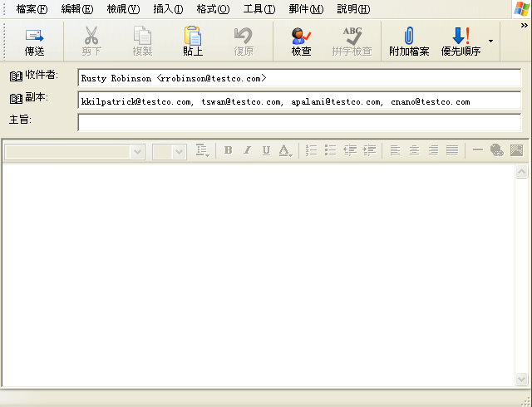
Task: Click the 主旨 subject input field
Action: [299, 122]
